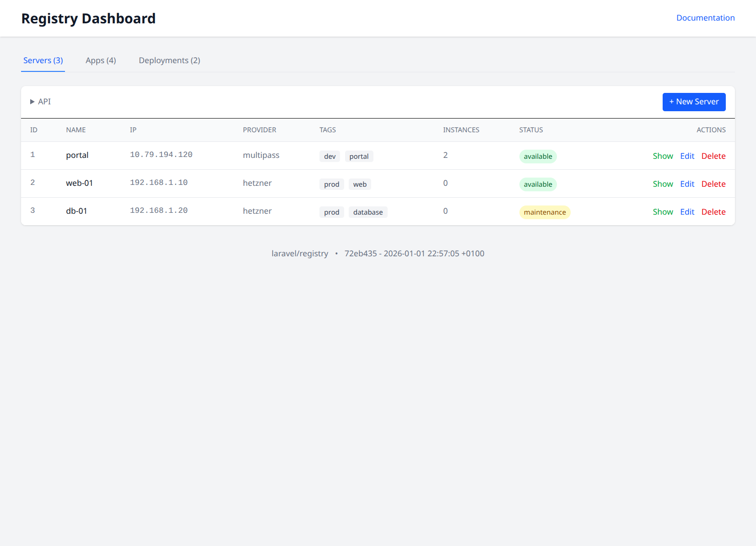Edit the db-01 server
The height and width of the screenshot is (546, 756).
coord(687,212)
